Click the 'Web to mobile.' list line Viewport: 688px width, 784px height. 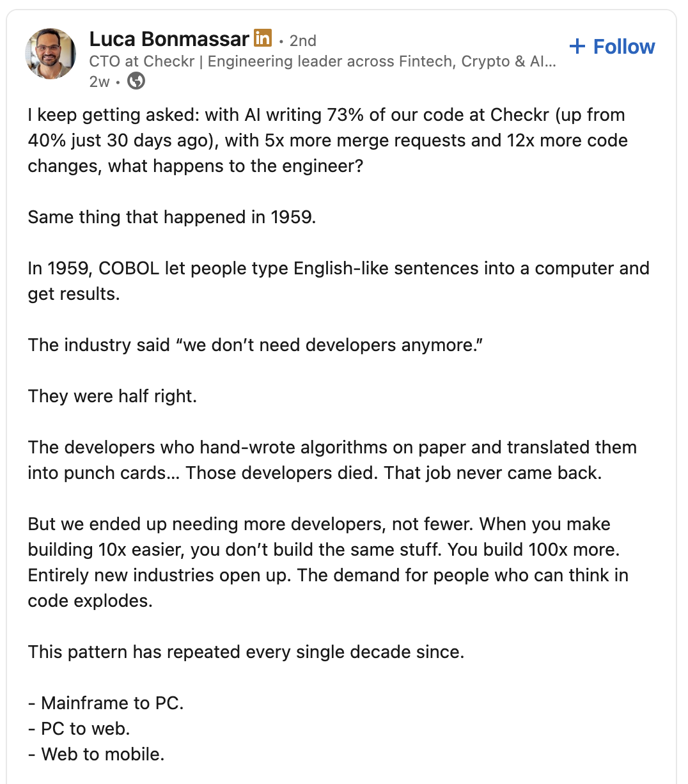(97, 754)
